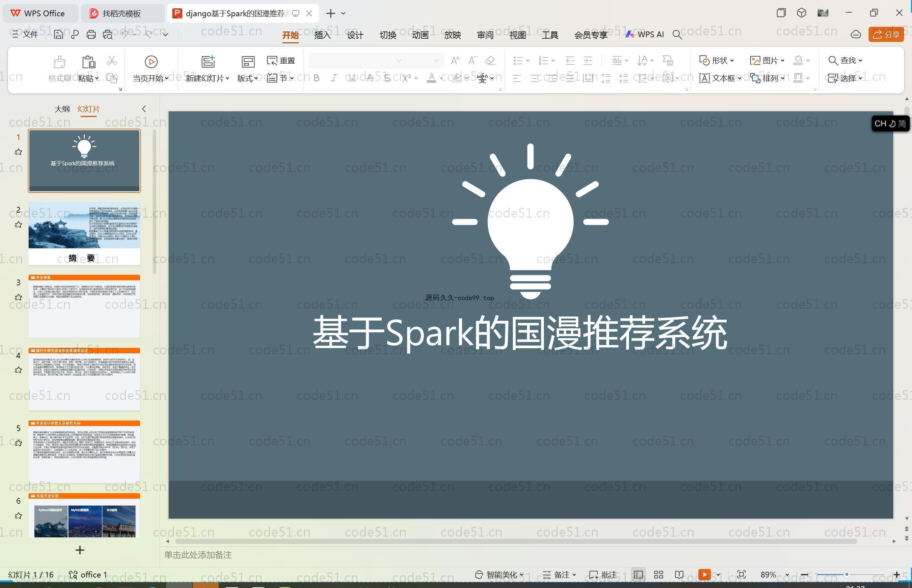Click Comments (批注) button
Image resolution: width=912 pixels, height=588 pixels.
(x=603, y=575)
